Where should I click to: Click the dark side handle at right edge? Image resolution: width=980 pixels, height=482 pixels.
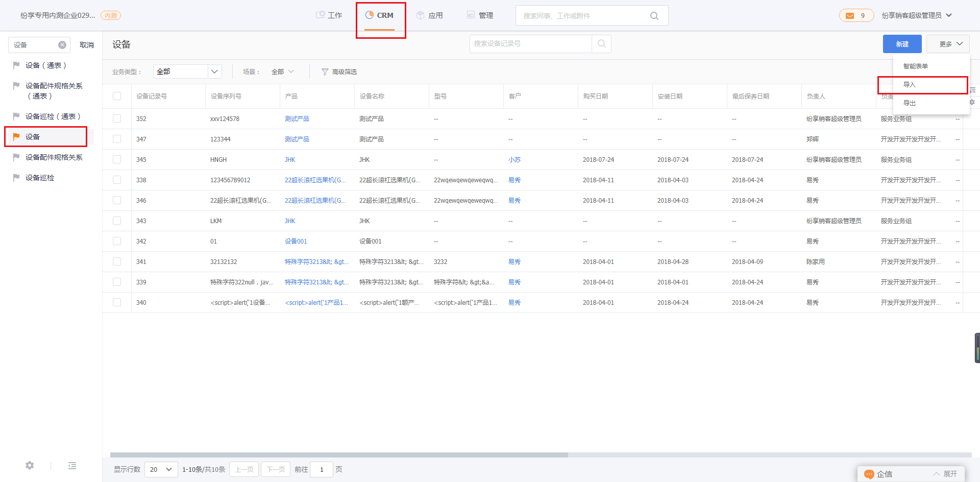click(x=977, y=348)
